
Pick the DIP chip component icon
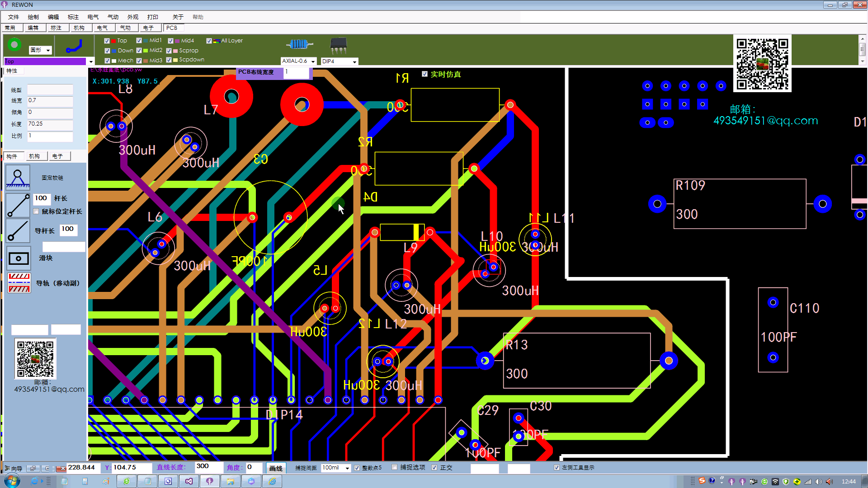338,46
